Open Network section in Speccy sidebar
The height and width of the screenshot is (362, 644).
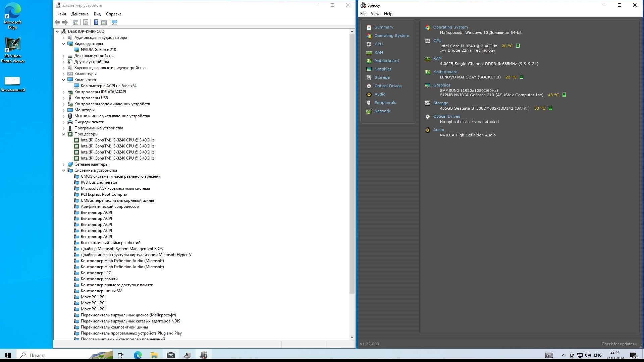click(382, 111)
